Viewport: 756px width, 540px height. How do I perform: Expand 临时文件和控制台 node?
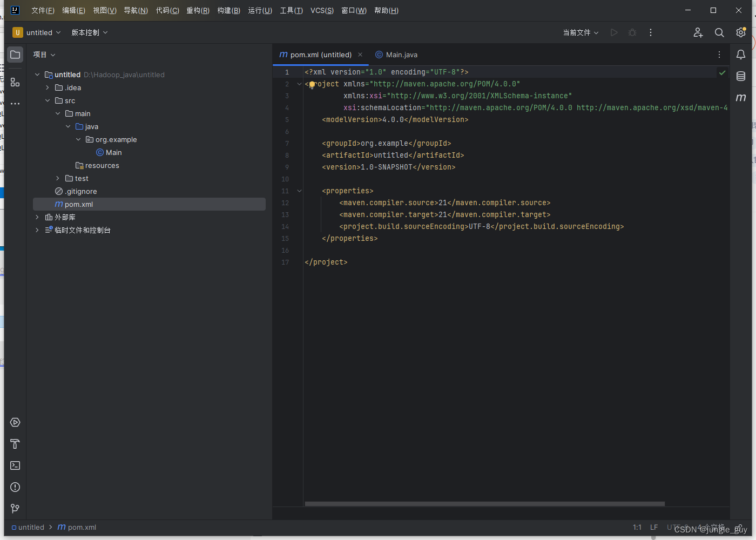(x=37, y=230)
